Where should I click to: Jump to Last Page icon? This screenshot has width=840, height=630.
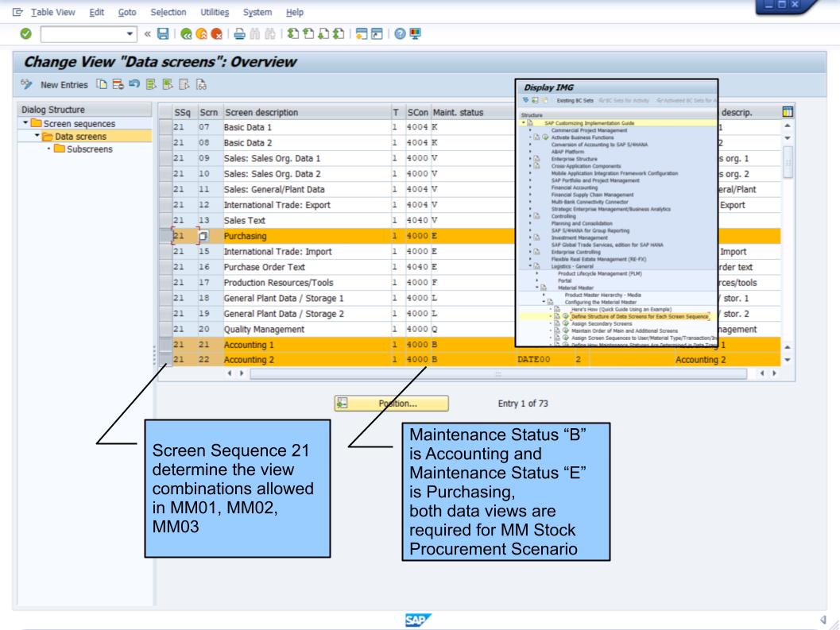[x=339, y=33]
